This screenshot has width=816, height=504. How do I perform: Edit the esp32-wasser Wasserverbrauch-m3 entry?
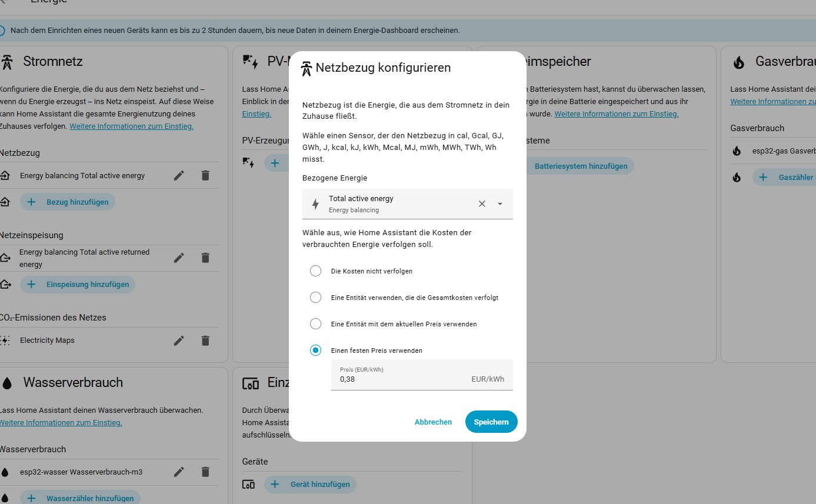(x=179, y=472)
